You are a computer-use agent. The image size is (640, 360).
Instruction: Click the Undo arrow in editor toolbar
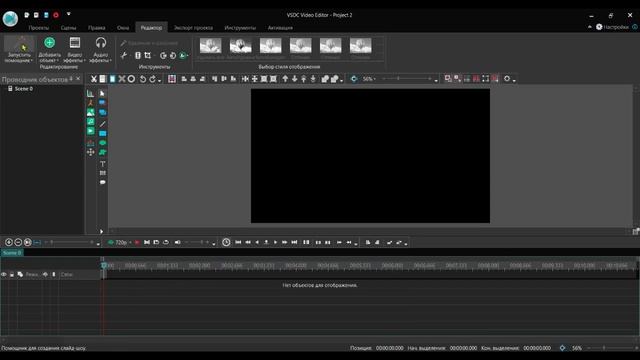coord(142,79)
